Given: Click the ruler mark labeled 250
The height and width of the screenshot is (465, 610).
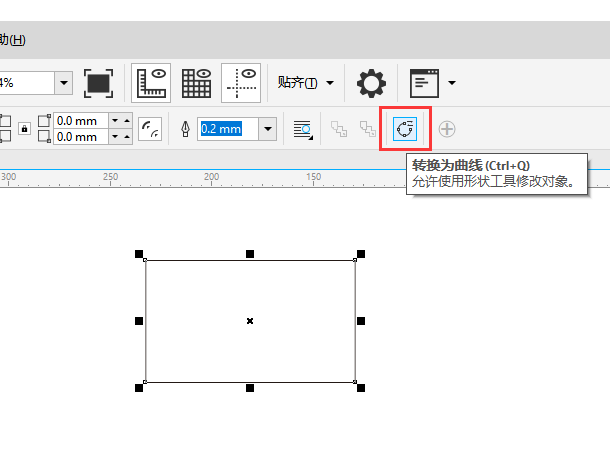Looking at the screenshot, I should 110,177.
